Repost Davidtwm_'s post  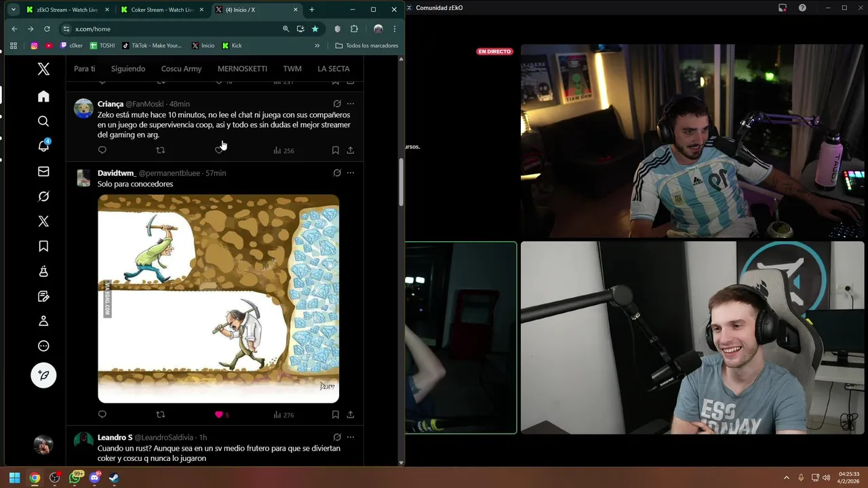[161, 414]
